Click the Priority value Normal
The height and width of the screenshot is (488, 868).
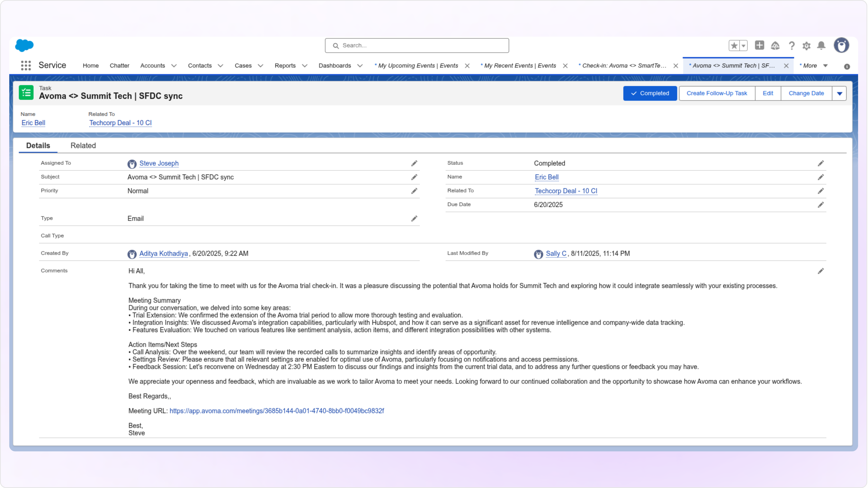pos(138,191)
